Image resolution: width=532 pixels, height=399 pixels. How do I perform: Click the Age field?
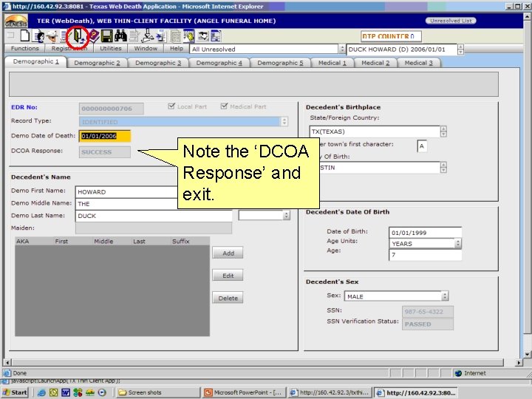(x=425, y=255)
